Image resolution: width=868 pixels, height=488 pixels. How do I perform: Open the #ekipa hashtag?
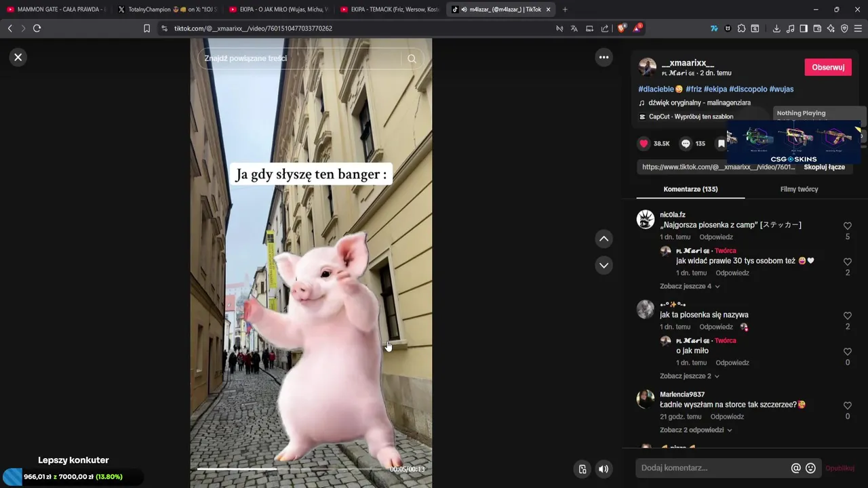[x=715, y=89]
